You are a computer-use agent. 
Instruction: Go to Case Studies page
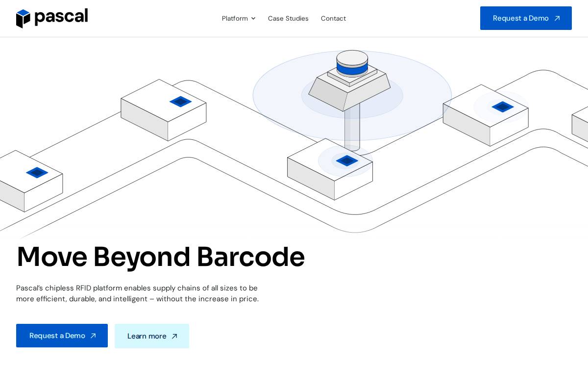point(288,18)
